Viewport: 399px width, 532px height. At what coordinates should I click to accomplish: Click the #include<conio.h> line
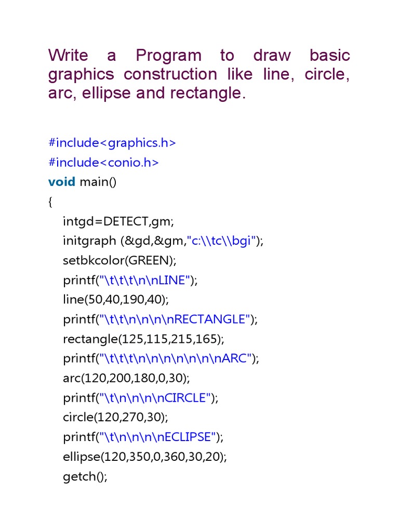coord(103,163)
